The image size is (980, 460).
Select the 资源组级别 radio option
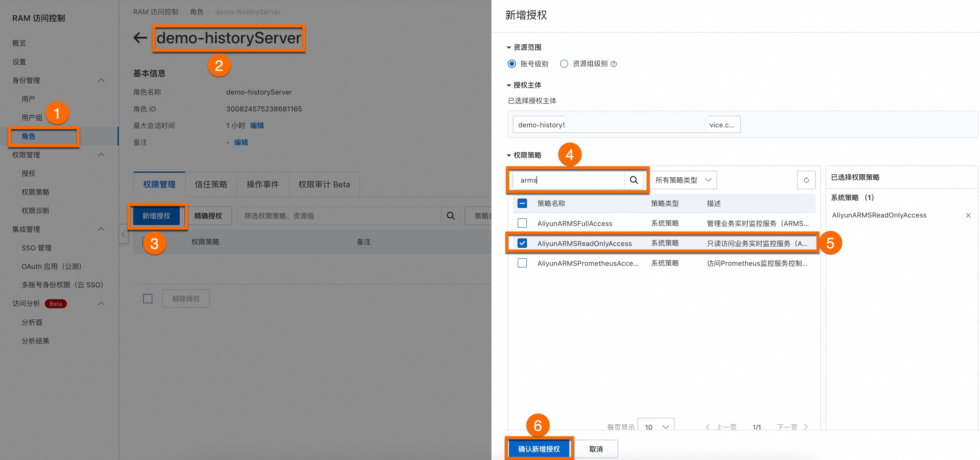(x=564, y=64)
